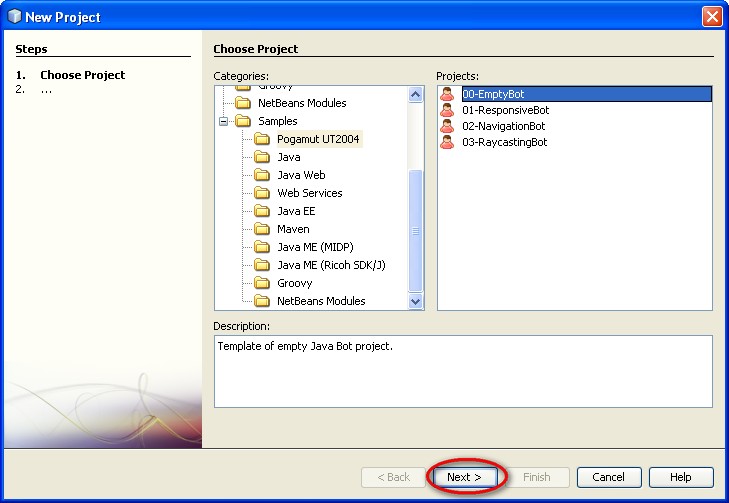Screen dimensions: 729x503
Task: Click the 00-EmptyBot project icon
Action: coord(447,94)
